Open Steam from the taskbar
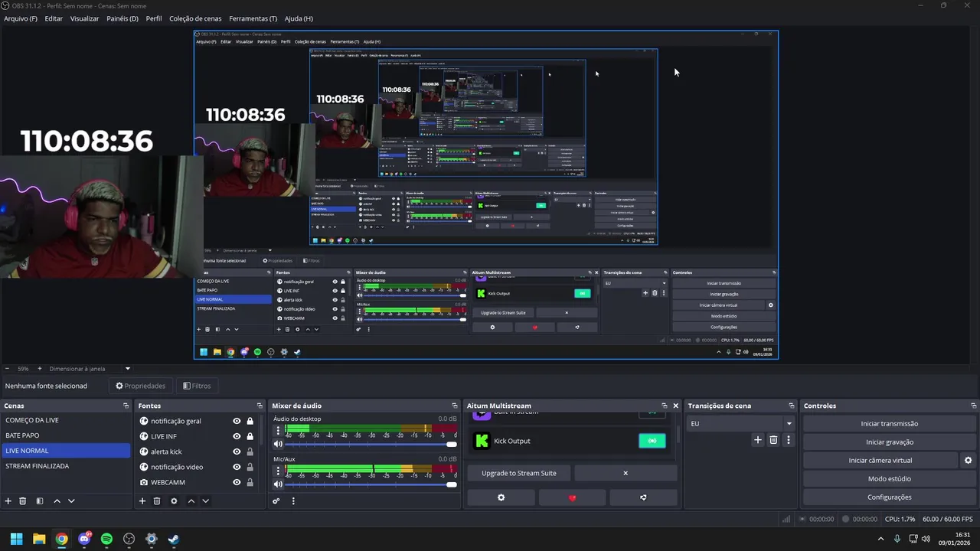The image size is (980, 551). 174,539
